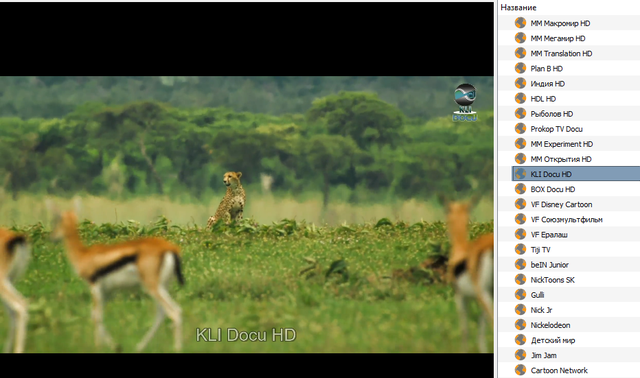Select channel name HDL HD

pyautogui.click(x=543, y=99)
